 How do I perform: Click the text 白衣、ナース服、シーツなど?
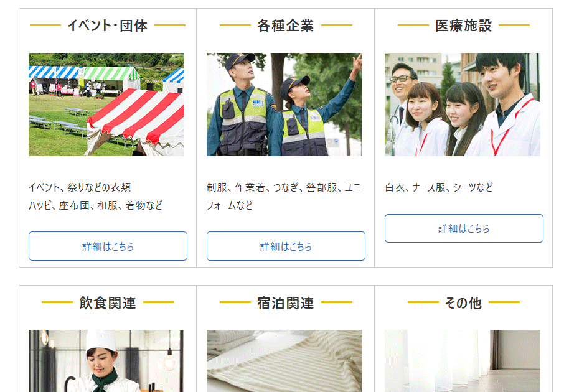[x=439, y=187]
